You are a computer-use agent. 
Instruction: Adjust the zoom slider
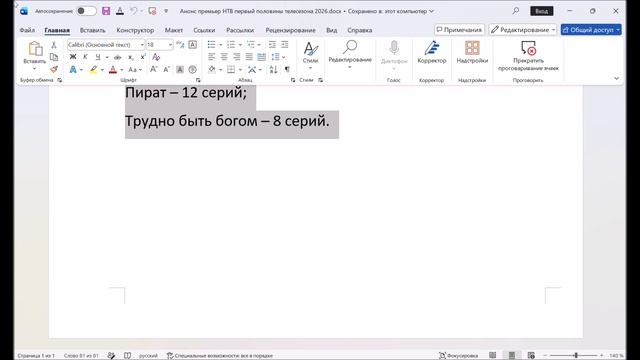(576, 356)
